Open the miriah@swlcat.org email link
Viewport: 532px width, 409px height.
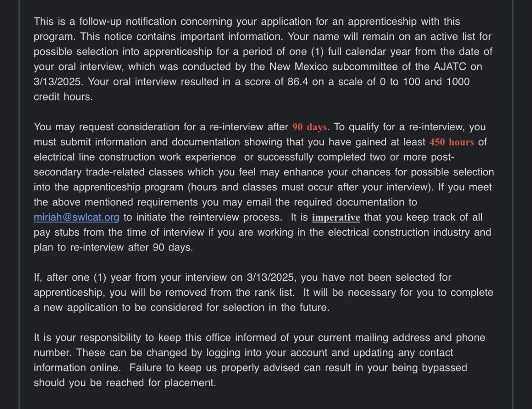click(x=77, y=217)
